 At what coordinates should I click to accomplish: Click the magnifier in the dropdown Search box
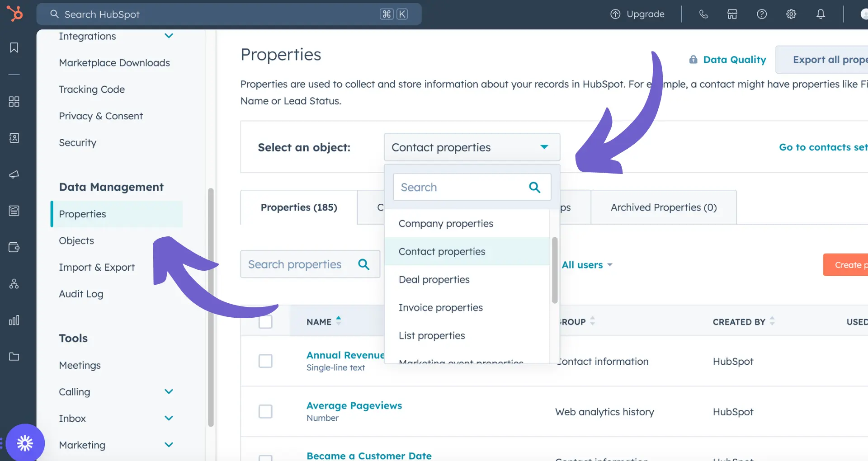(x=534, y=187)
